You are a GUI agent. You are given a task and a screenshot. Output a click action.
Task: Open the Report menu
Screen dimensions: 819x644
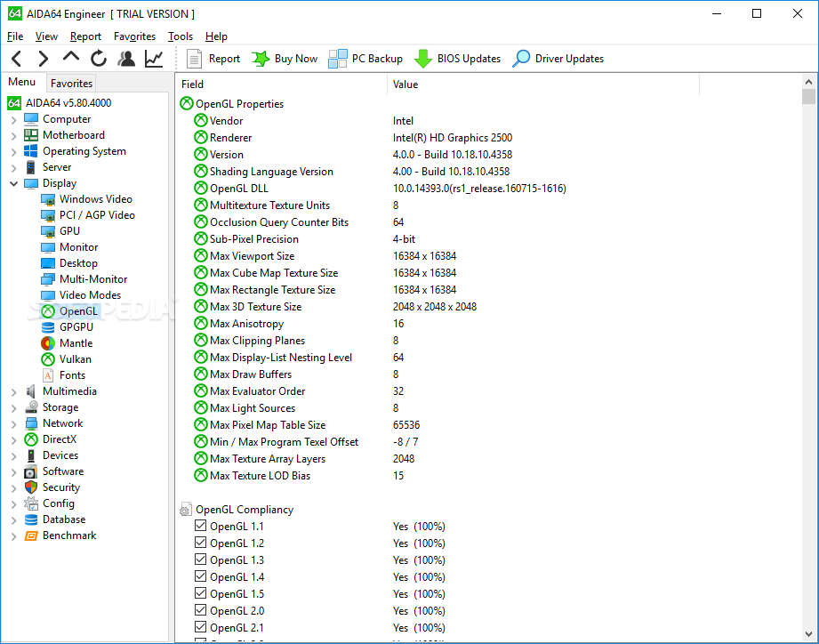click(x=85, y=36)
